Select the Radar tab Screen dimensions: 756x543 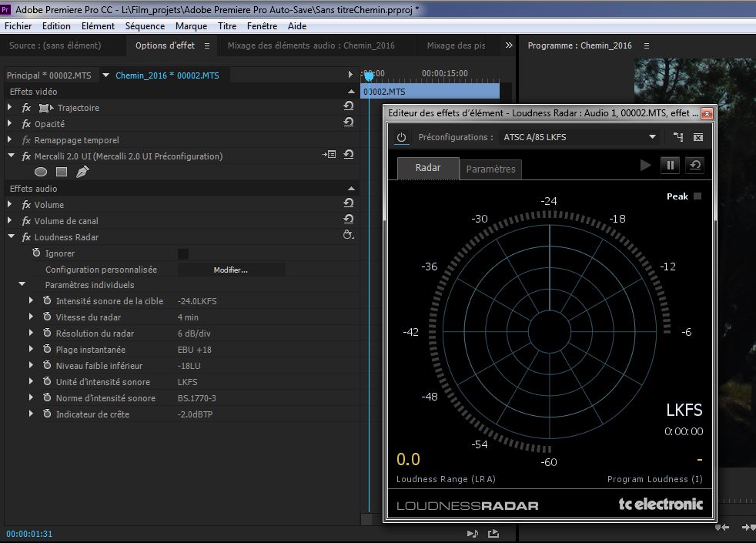point(428,168)
